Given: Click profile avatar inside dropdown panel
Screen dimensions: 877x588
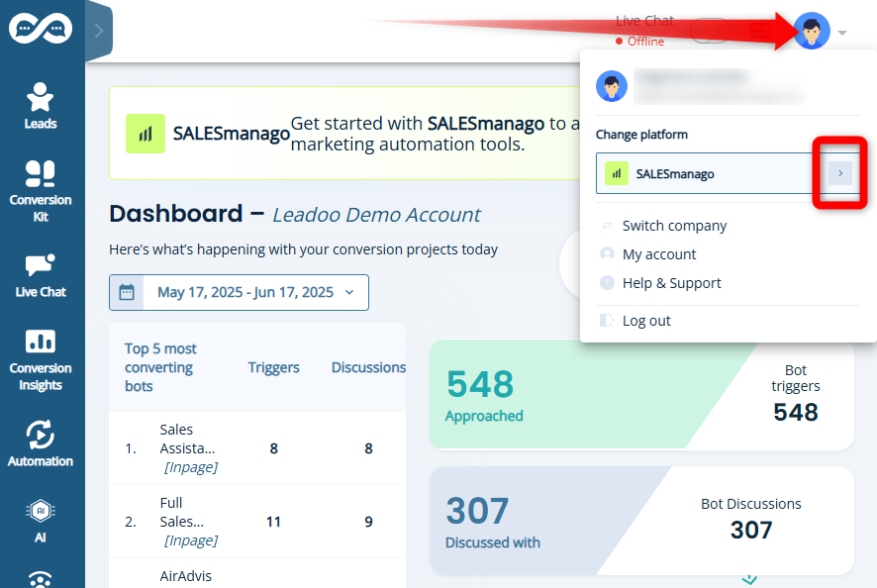Looking at the screenshot, I should [612, 86].
